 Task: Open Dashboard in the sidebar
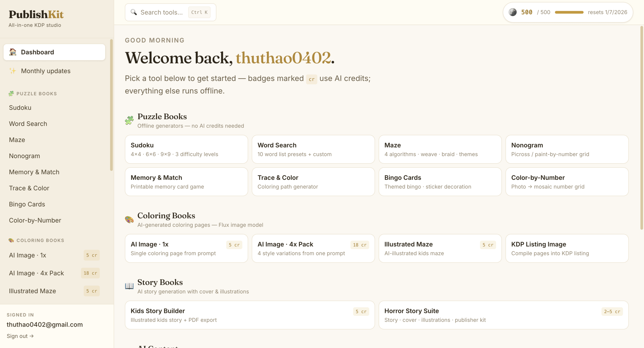pos(54,52)
